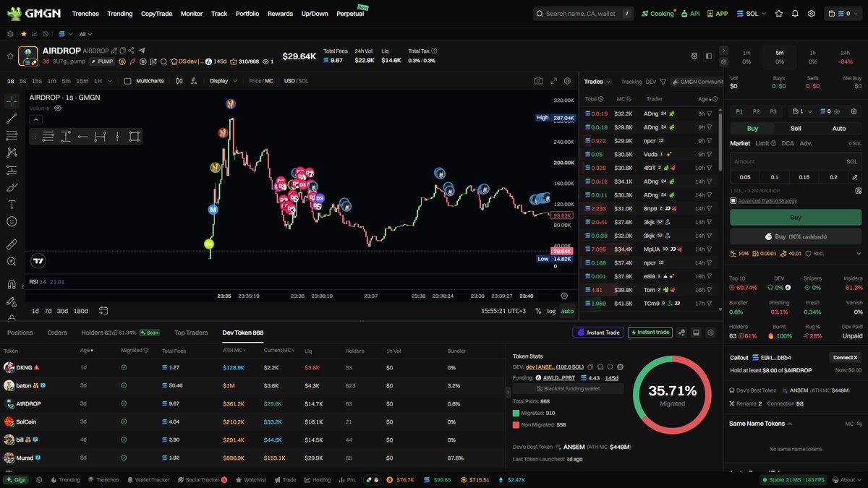Image resolution: width=868 pixels, height=488 pixels.
Task: Click the green Buy button
Action: 796,217
